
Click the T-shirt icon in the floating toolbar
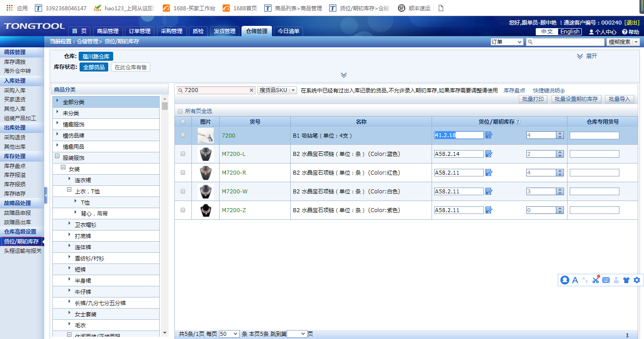627,280
